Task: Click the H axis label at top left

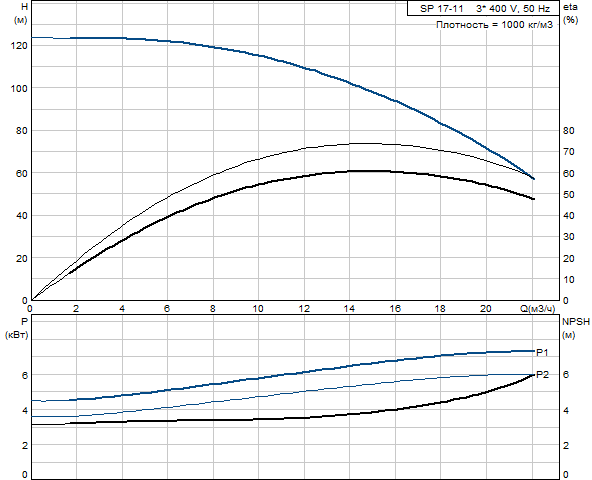Action: click(25, 6)
